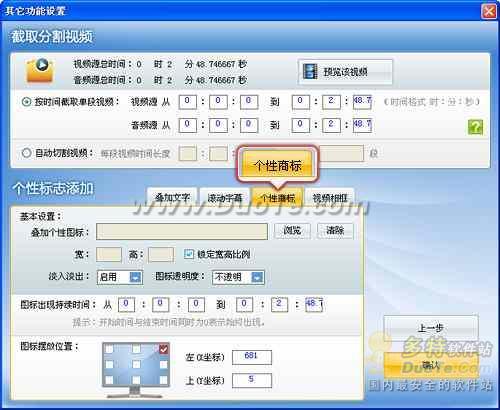Screen dimensions: 500x410
Task: Click the orange video folder icon
Action: click(39, 70)
